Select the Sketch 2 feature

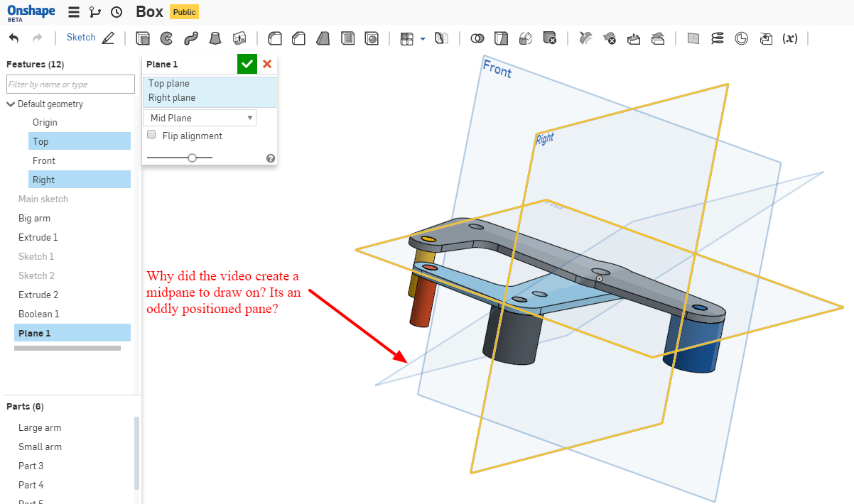click(x=36, y=275)
